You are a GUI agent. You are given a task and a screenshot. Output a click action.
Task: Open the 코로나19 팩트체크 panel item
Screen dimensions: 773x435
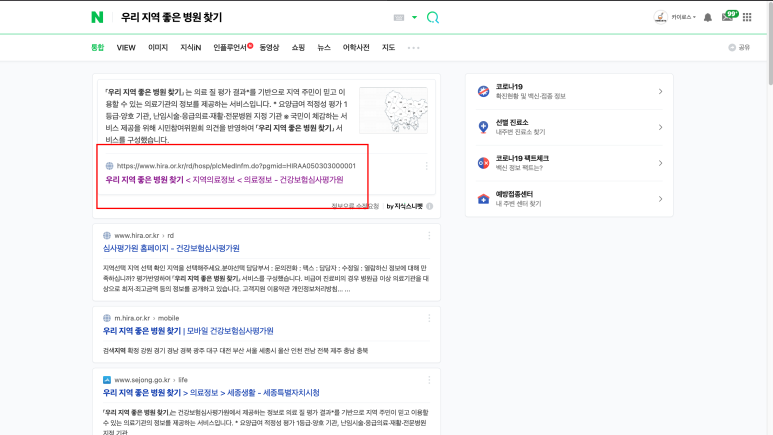click(569, 163)
